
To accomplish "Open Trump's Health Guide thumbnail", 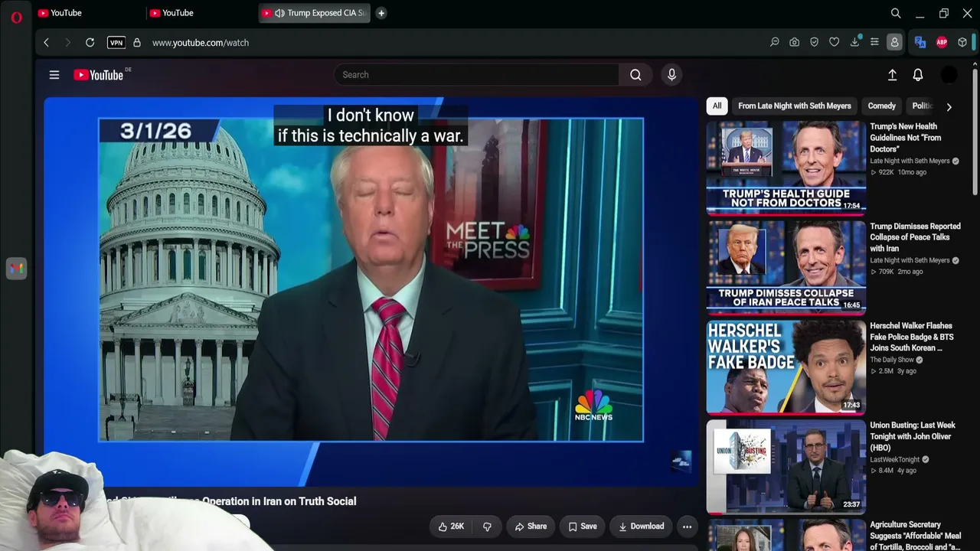I will [x=786, y=168].
